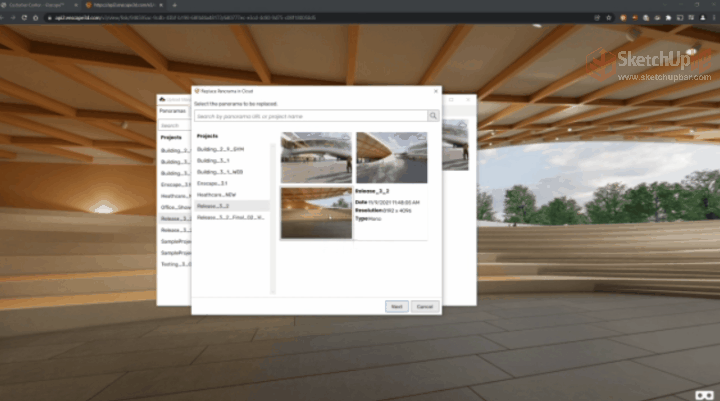720x401 pixels.
Task: Choose the first panorama thumbnail with curved building
Action: pos(316,158)
